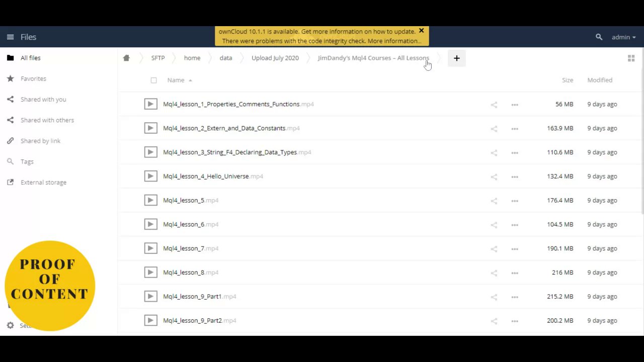The width and height of the screenshot is (644, 362).
Task: Switch to grid view icon
Action: tap(631, 58)
